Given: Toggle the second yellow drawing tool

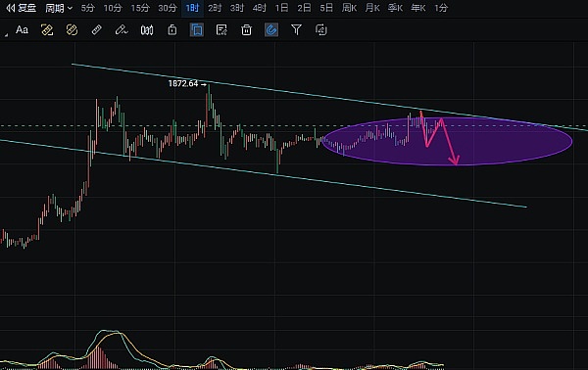Looking at the screenshot, I should tap(72, 29).
